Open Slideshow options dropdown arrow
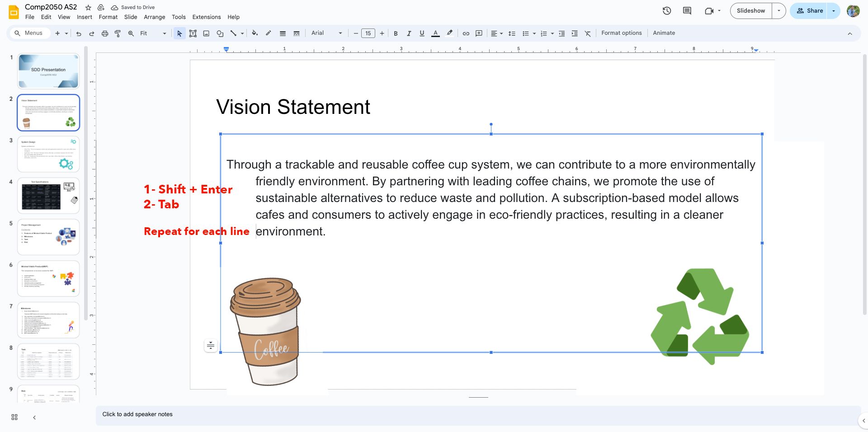The image size is (868, 432). coord(778,11)
